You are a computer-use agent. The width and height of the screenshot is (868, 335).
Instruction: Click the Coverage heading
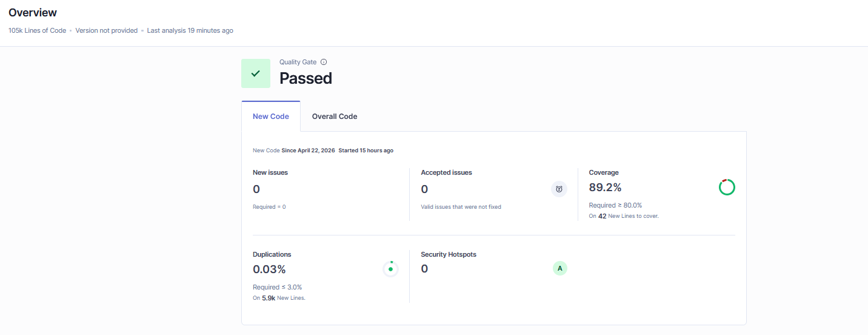click(x=604, y=172)
